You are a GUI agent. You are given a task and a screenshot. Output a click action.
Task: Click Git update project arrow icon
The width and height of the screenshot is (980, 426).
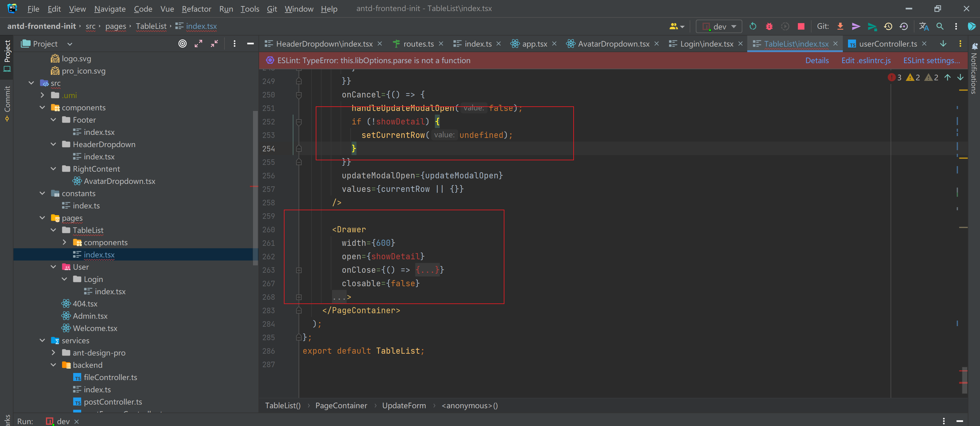840,26
